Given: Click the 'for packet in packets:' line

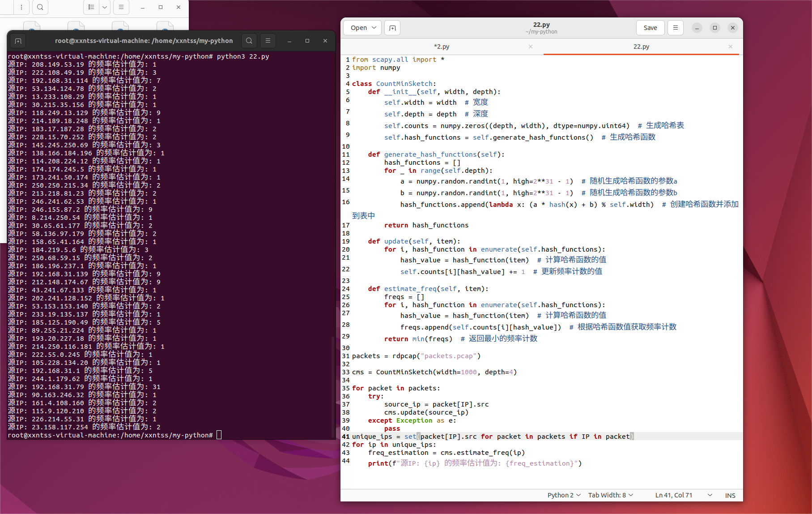Looking at the screenshot, I should pos(396,388).
